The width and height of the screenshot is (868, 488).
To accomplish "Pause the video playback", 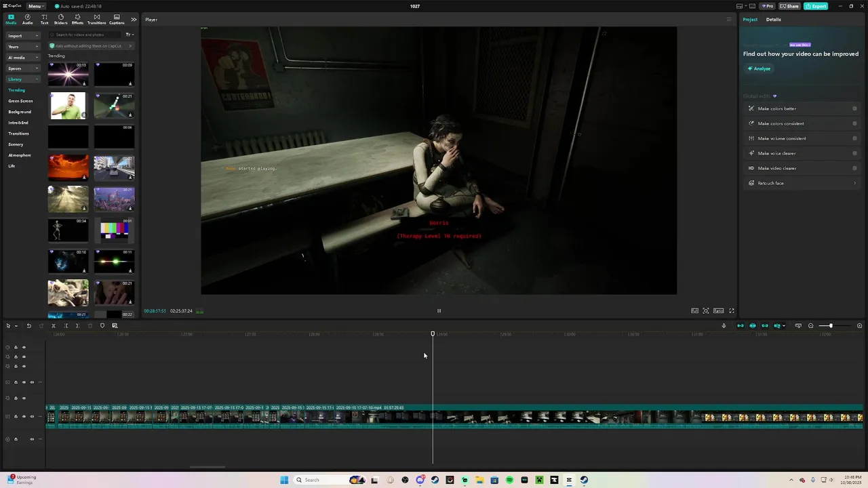I will click(x=439, y=311).
